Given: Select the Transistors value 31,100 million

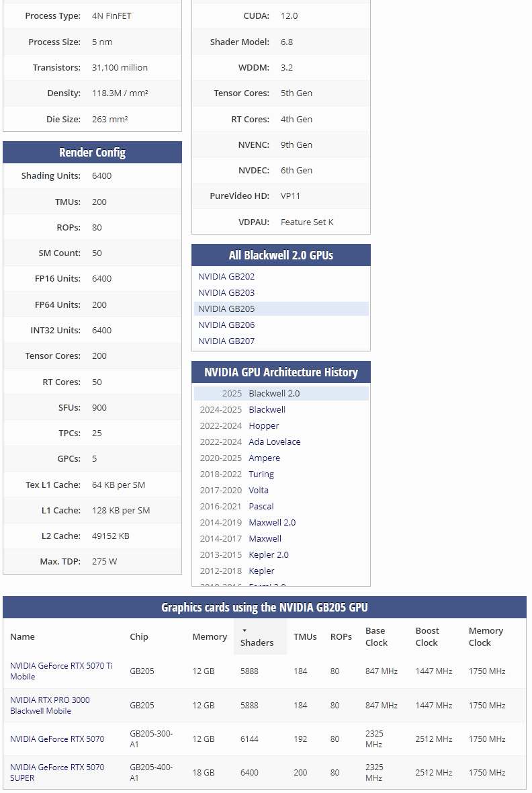Looking at the screenshot, I should 120,68.
